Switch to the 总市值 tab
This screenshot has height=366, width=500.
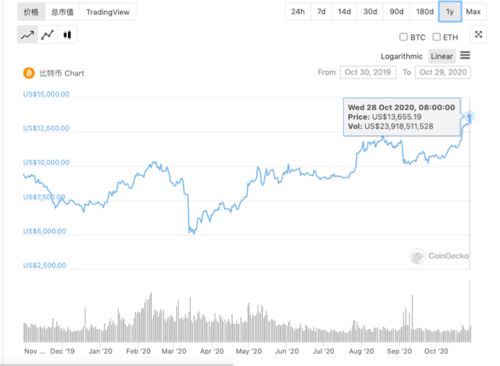tap(62, 12)
